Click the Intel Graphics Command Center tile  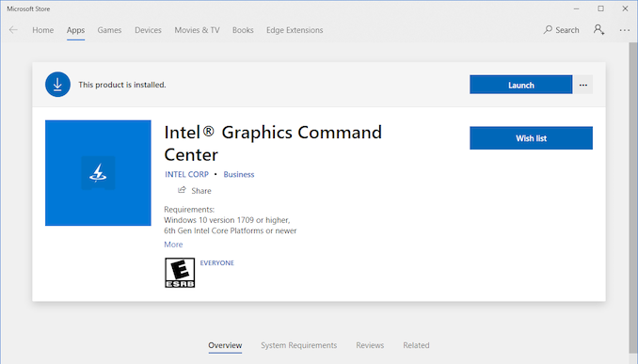pos(98,173)
